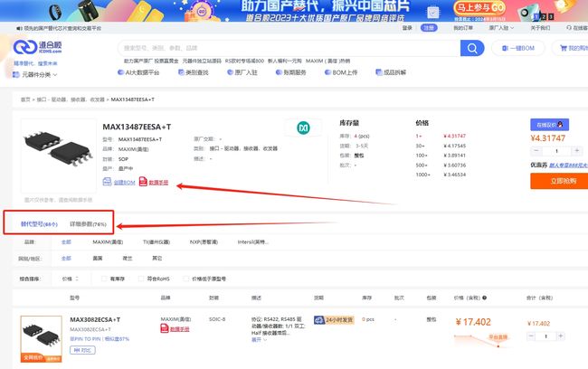Filter country by 美国

coord(98,259)
